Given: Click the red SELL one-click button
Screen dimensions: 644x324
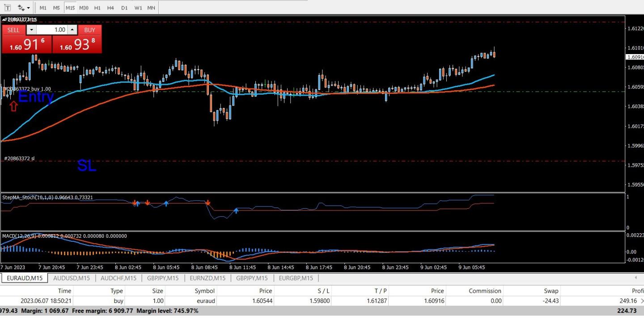Looking at the screenshot, I should (x=14, y=30).
